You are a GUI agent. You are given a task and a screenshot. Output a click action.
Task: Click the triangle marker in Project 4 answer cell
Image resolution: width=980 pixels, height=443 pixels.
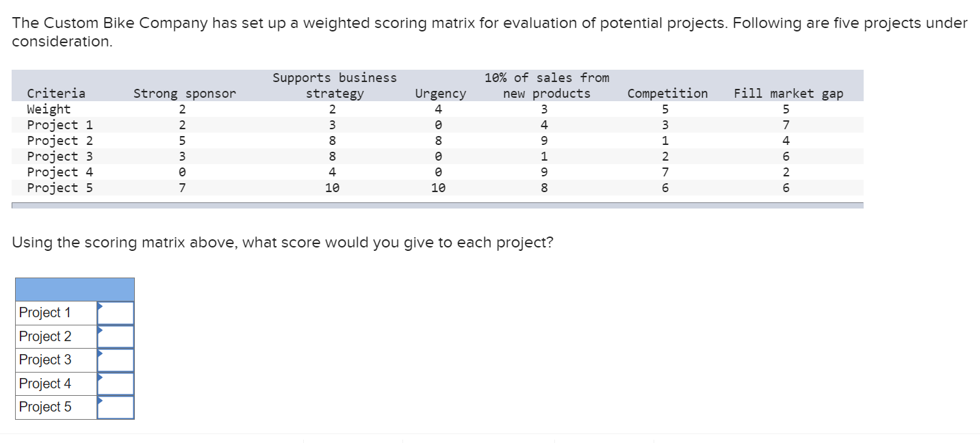[100, 376]
